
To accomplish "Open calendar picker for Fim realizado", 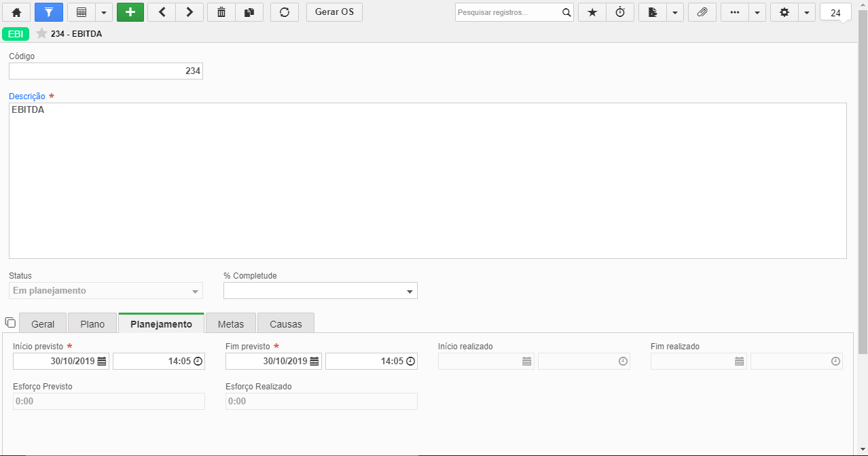I will 740,362.
